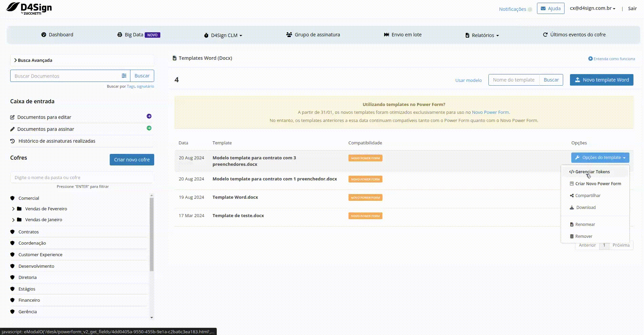Click the signatário search link

click(x=145, y=86)
